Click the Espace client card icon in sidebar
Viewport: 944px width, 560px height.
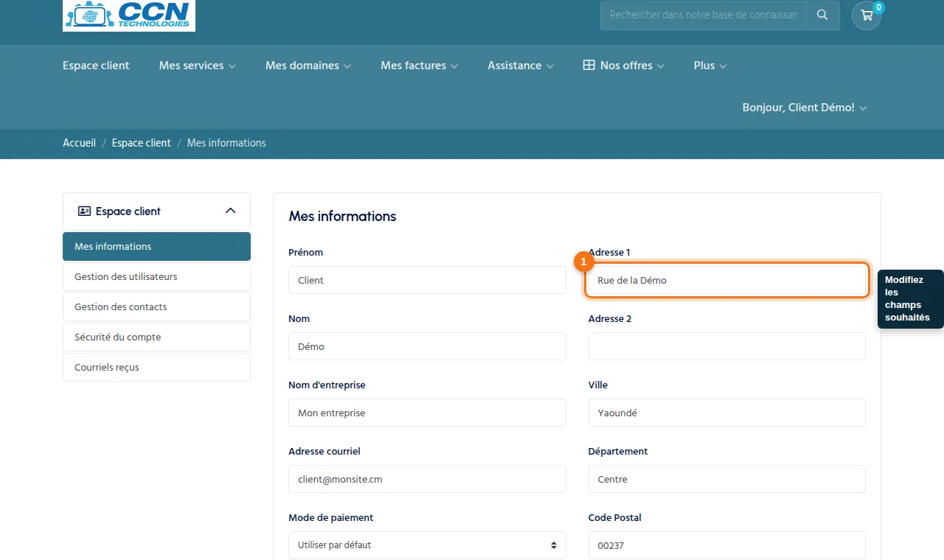pyautogui.click(x=84, y=211)
